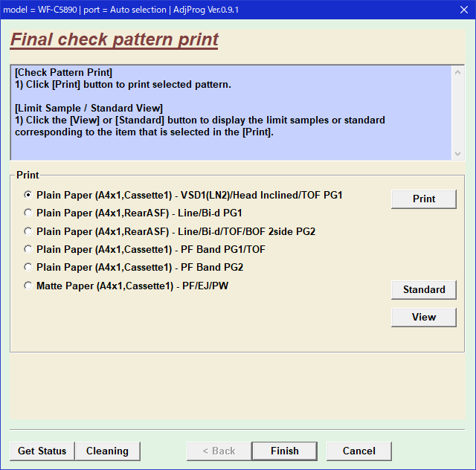The image size is (476, 470).
Task: Click inside the Check Pattern Print instructions box
Action: 223,134
